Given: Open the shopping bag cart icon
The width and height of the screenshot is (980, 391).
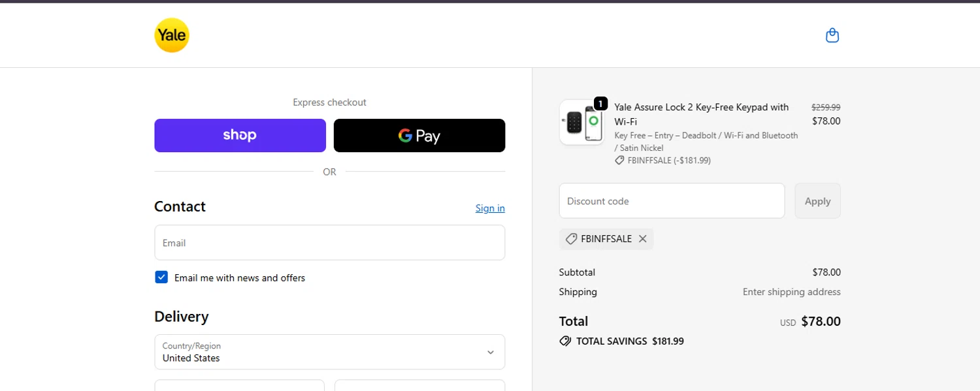Looking at the screenshot, I should point(832,35).
